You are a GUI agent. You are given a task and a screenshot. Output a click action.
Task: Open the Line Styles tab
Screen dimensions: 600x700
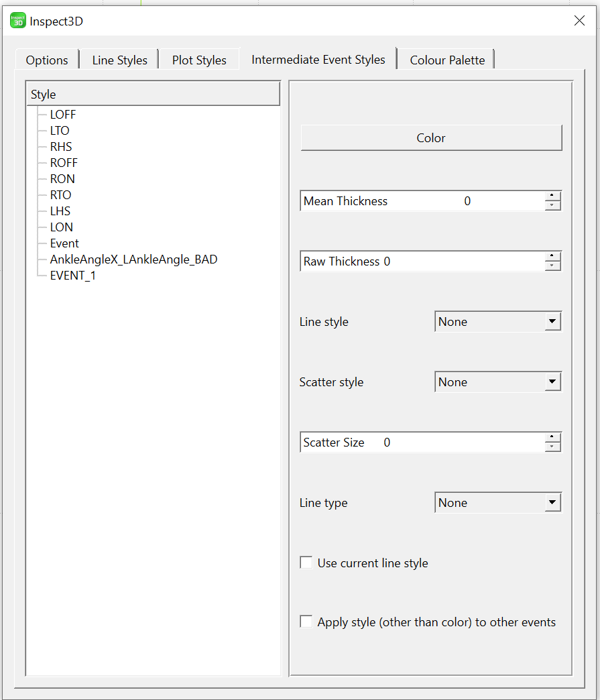(x=119, y=60)
